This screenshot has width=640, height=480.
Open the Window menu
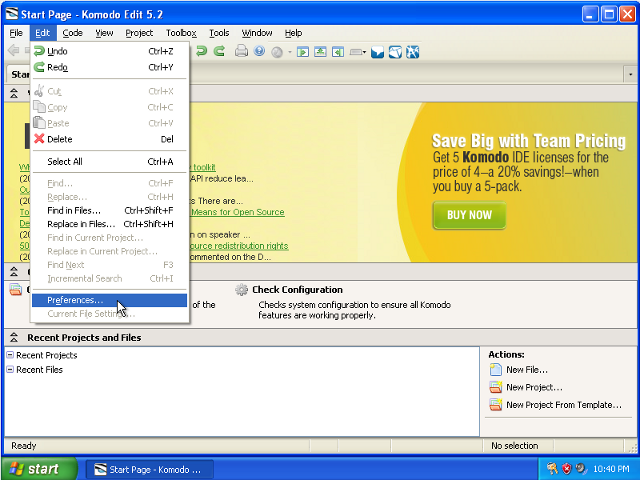(x=257, y=33)
